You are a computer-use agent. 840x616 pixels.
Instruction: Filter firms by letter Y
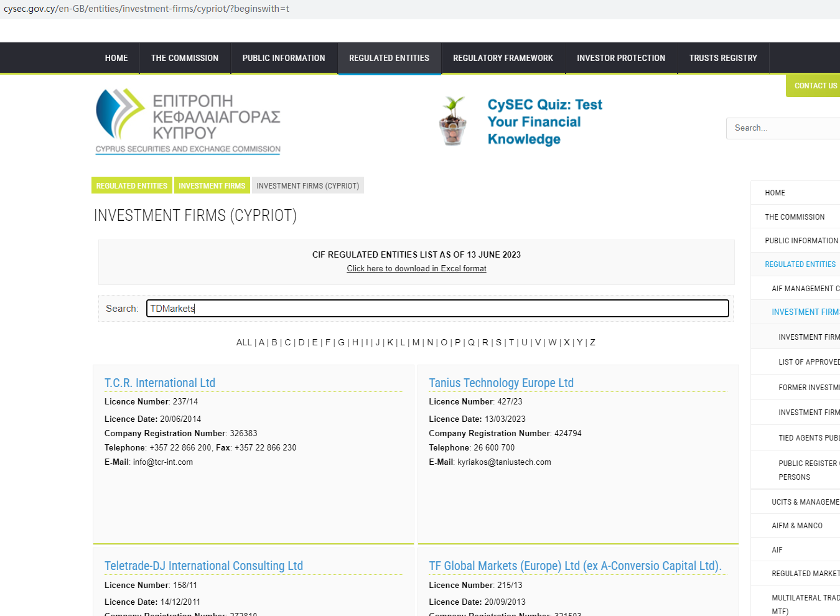click(580, 342)
